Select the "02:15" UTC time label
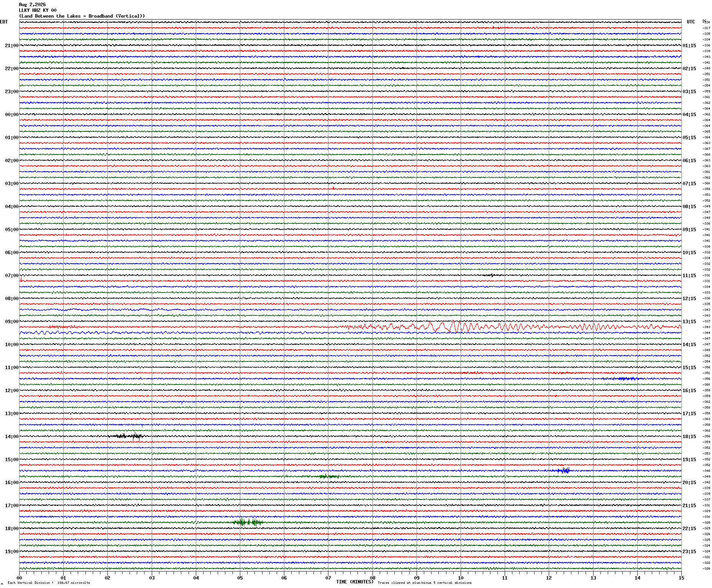 [689, 69]
